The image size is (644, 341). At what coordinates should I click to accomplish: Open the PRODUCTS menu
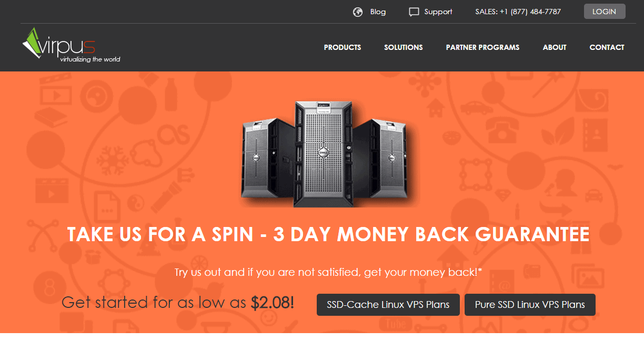(x=343, y=47)
